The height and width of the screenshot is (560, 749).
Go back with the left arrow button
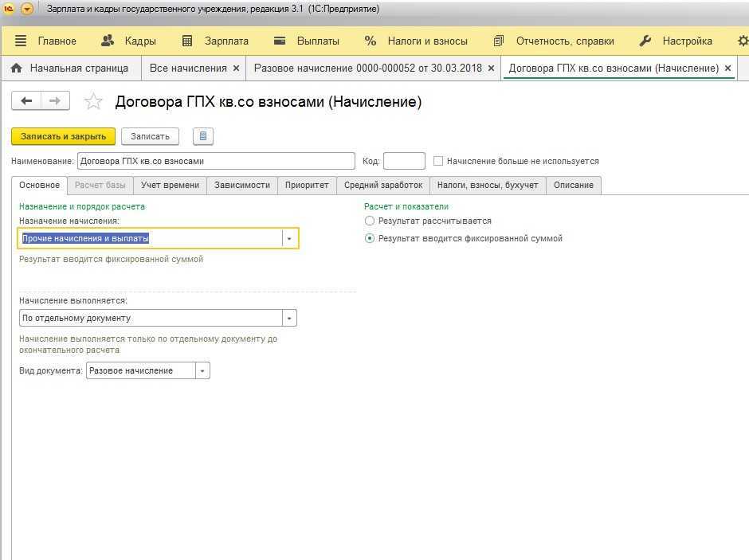26,100
